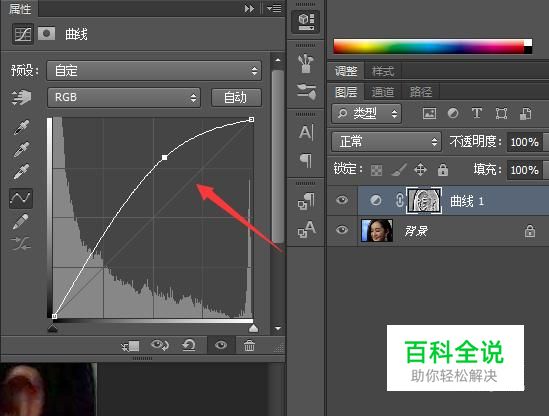Toggle adjustment layer visibility in Properties panel
Screen dimensions: 549x416
pyautogui.click(x=221, y=346)
